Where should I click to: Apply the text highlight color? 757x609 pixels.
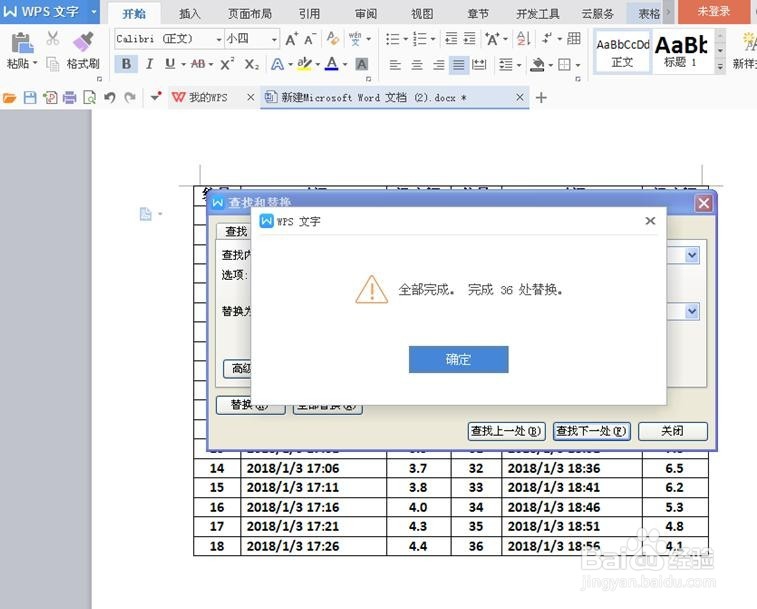click(x=304, y=64)
